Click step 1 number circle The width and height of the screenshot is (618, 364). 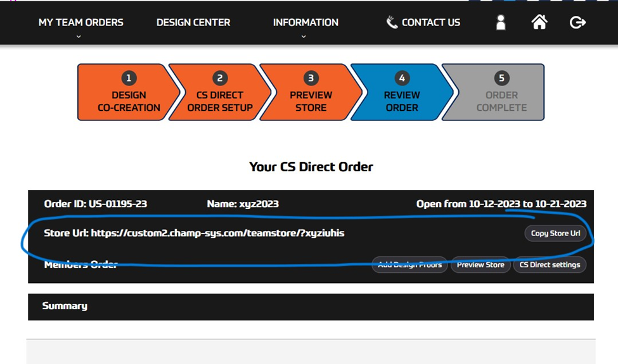[129, 78]
